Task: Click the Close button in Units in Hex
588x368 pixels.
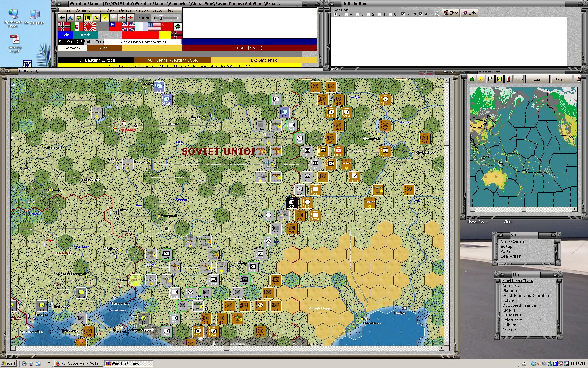Action: pos(451,13)
